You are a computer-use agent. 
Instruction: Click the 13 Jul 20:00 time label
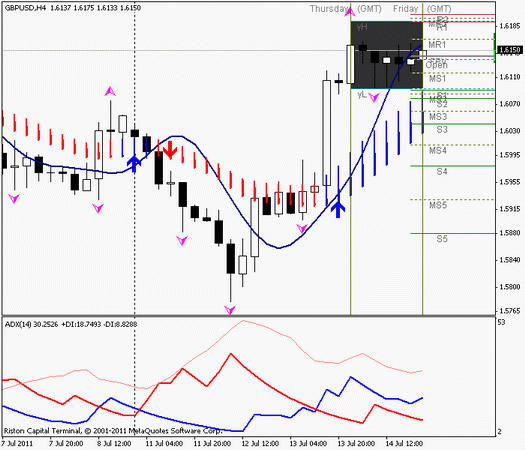[x=356, y=444]
